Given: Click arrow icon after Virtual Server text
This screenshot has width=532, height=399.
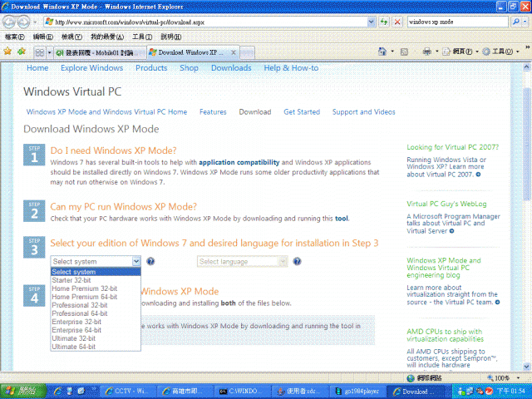Looking at the screenshot, I should [451, 231].
